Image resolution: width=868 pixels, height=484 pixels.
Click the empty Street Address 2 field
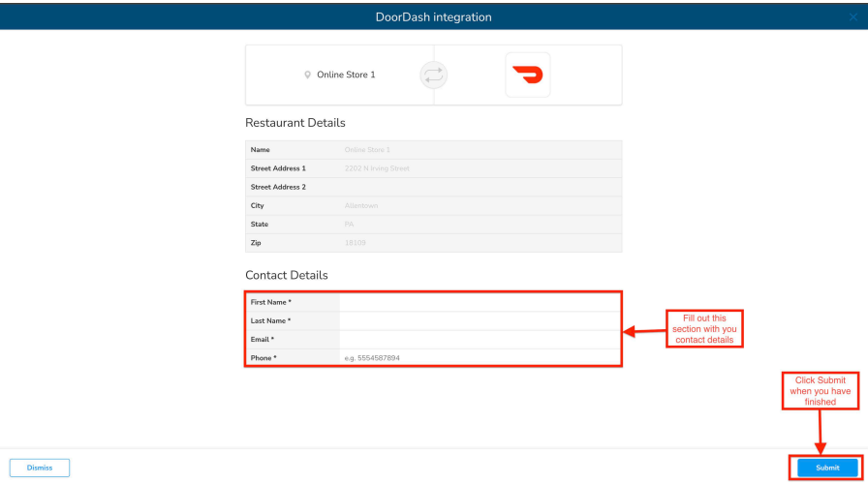tap(479, 187)
